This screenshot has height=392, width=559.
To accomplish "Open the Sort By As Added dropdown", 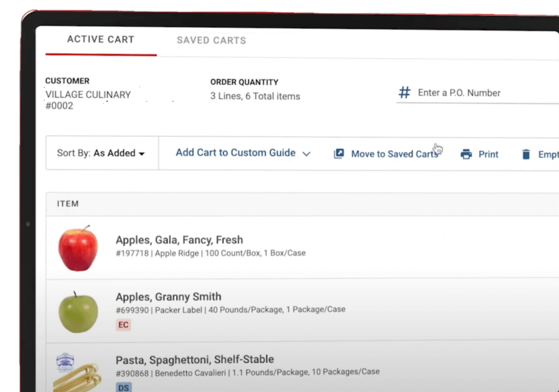I will (101, 153).
